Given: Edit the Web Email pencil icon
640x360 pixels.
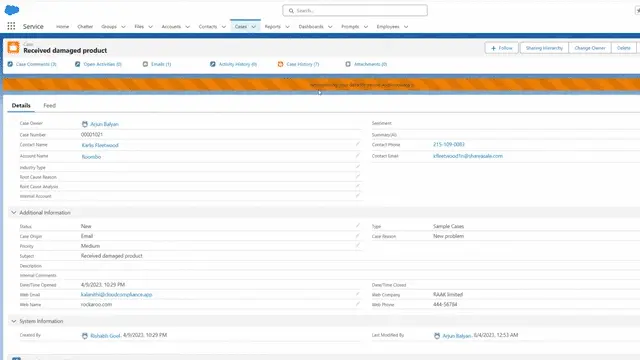Looking at the screenshot, I should click(x=358, y=294).
